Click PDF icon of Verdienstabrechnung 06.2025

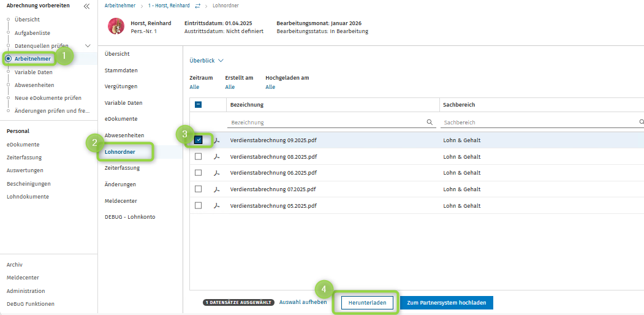(217, 173)
